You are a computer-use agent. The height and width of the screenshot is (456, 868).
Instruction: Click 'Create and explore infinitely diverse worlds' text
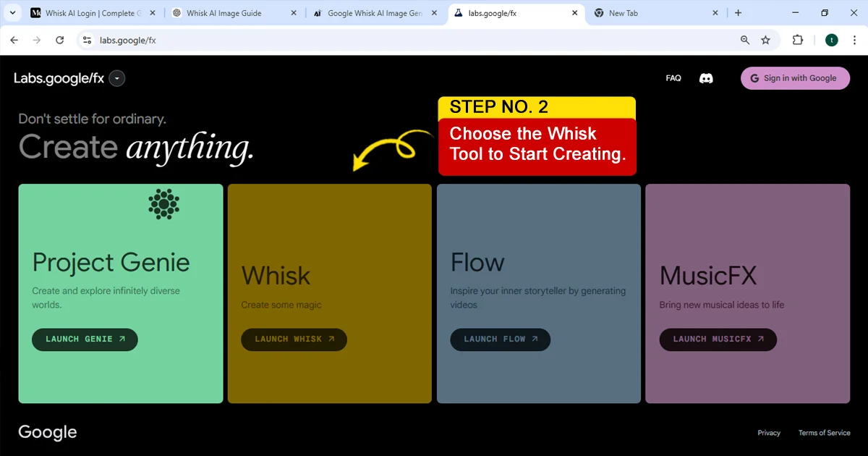[x=106, y=297]
